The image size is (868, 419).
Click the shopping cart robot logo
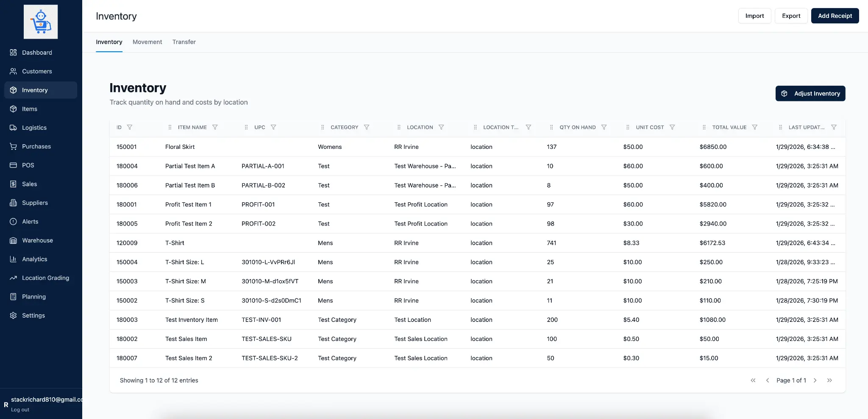pos(41,22)
